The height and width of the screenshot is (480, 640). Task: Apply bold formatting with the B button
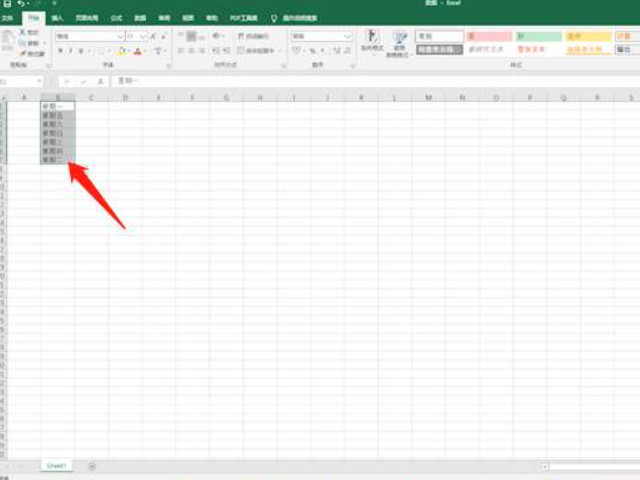coord(60,51)
